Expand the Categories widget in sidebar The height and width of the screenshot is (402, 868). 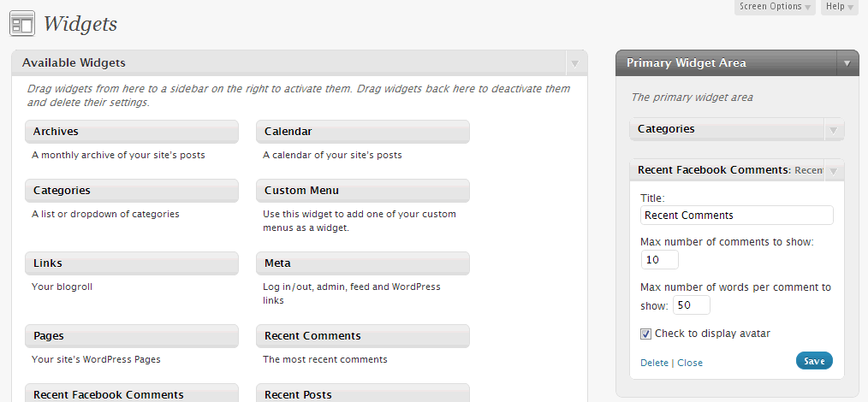[833, 130]
